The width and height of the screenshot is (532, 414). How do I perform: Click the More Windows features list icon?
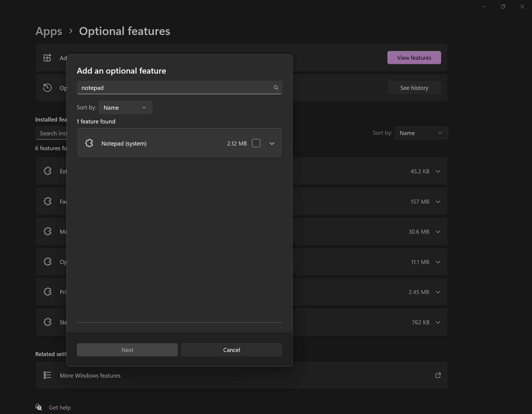[47, 375]
